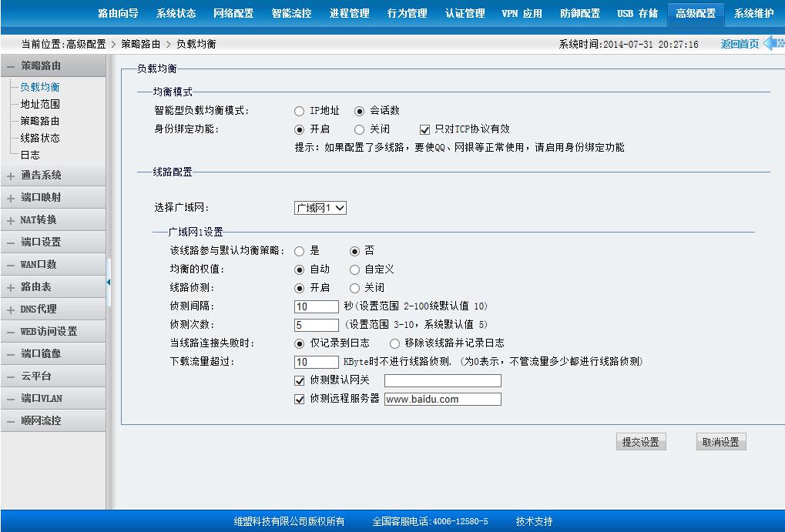Open the 系统状态 top menu

pos(176,13)
